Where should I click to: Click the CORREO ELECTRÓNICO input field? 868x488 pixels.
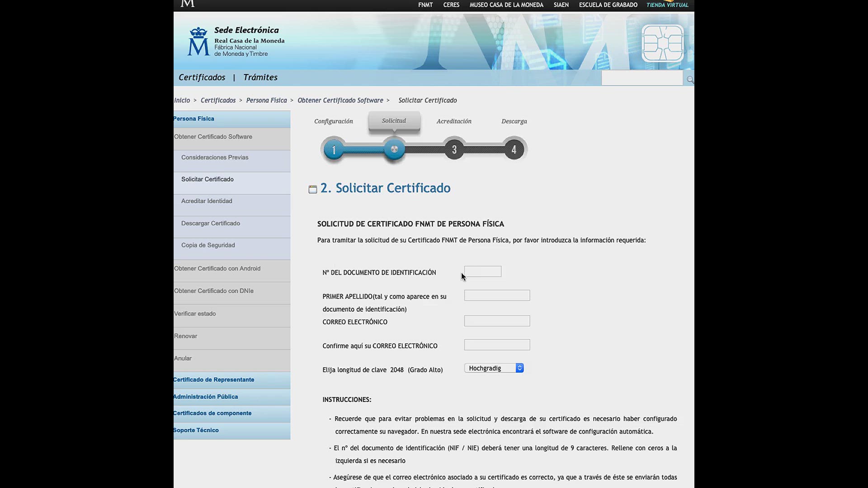pos(497,321)
